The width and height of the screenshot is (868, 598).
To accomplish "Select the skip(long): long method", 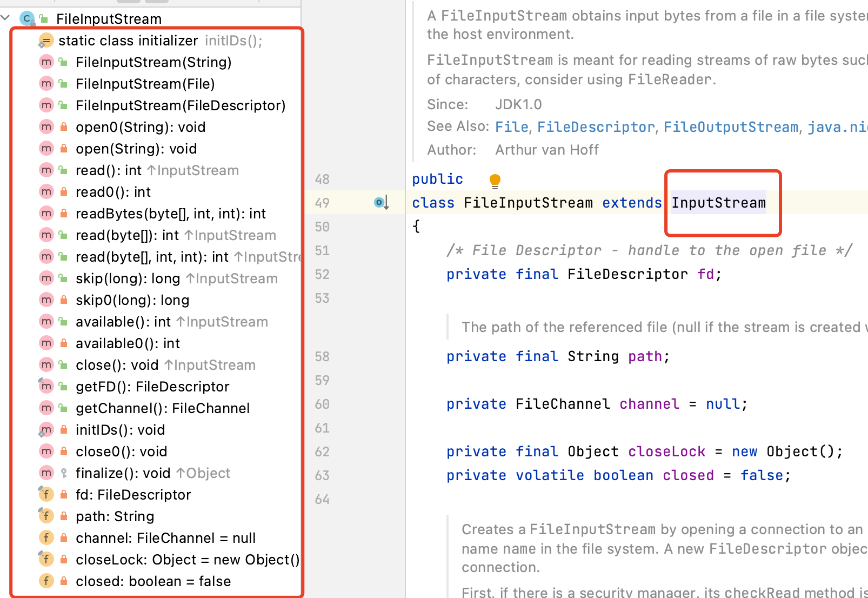I will click(x=128, y=278).
